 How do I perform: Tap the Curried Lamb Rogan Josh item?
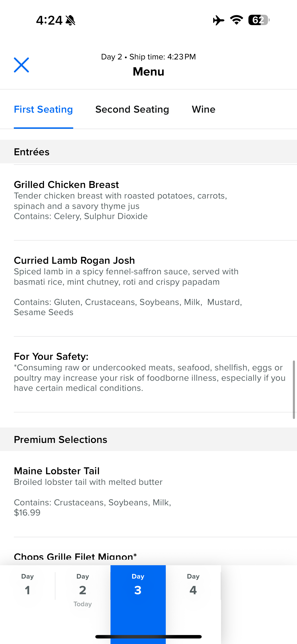tap(74, 261)
